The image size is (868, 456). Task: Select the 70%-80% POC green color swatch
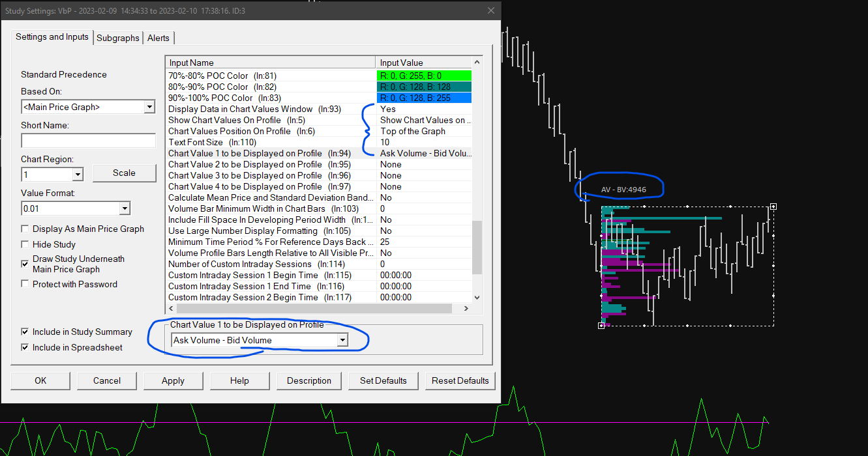(x=424, y=76)
